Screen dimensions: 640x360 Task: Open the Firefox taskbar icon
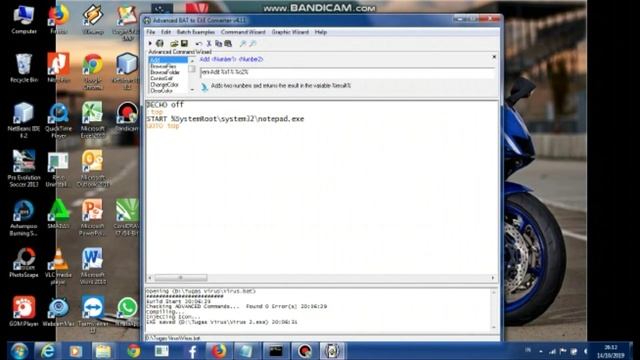[219, 351]
